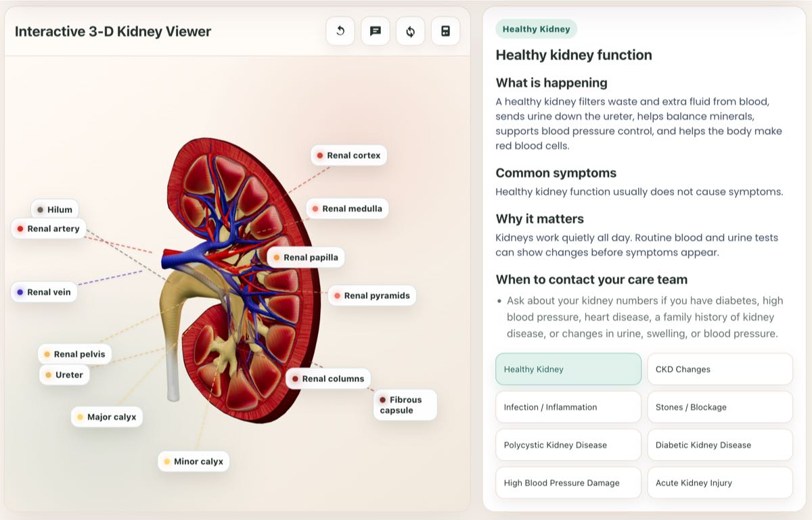Select the Renal medulla label
Screen dimensions: 812x520
(347, 209)
